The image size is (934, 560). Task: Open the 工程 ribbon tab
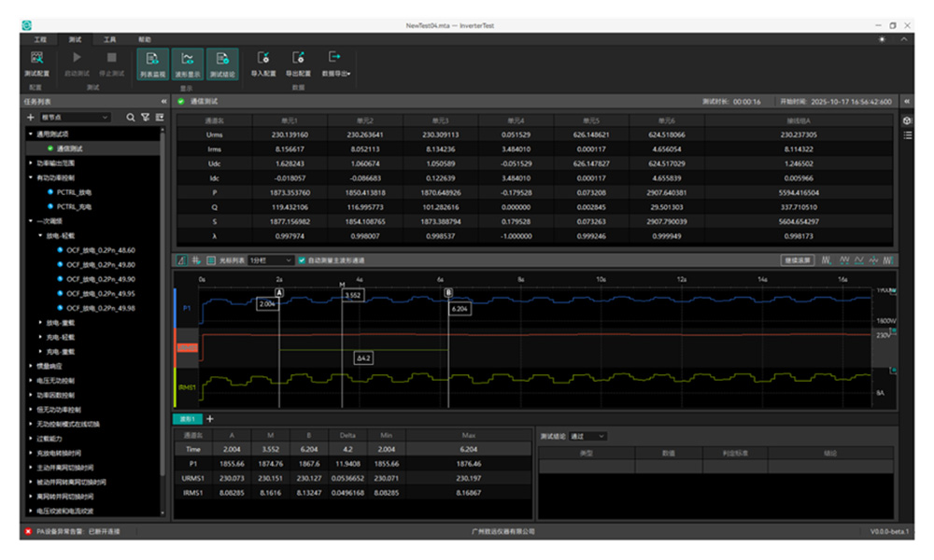[x=40, y=39]
